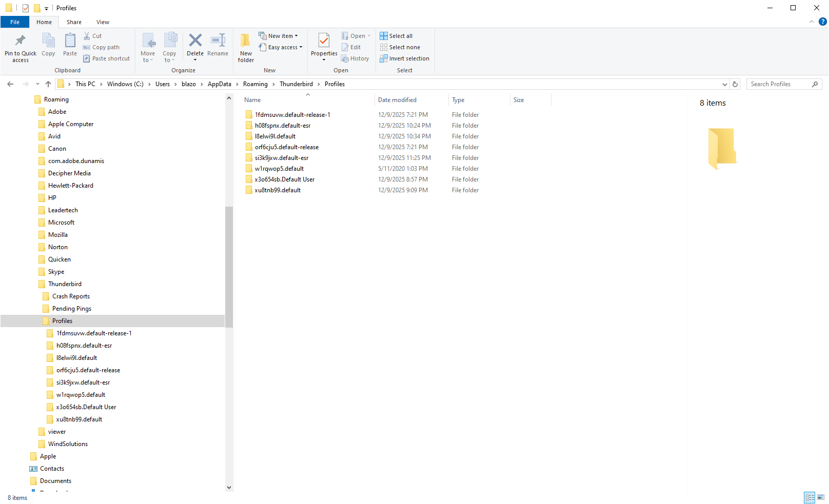Select Crash Reports in the navigation tree
The height and width of the screenshot is (504, 829).
tap(71, 296)
